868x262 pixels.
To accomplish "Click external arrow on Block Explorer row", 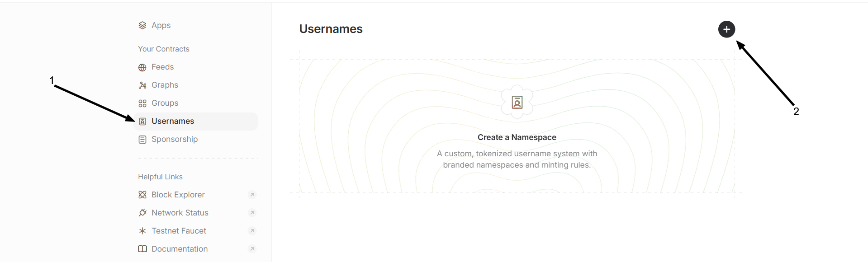I will point(252,195).
